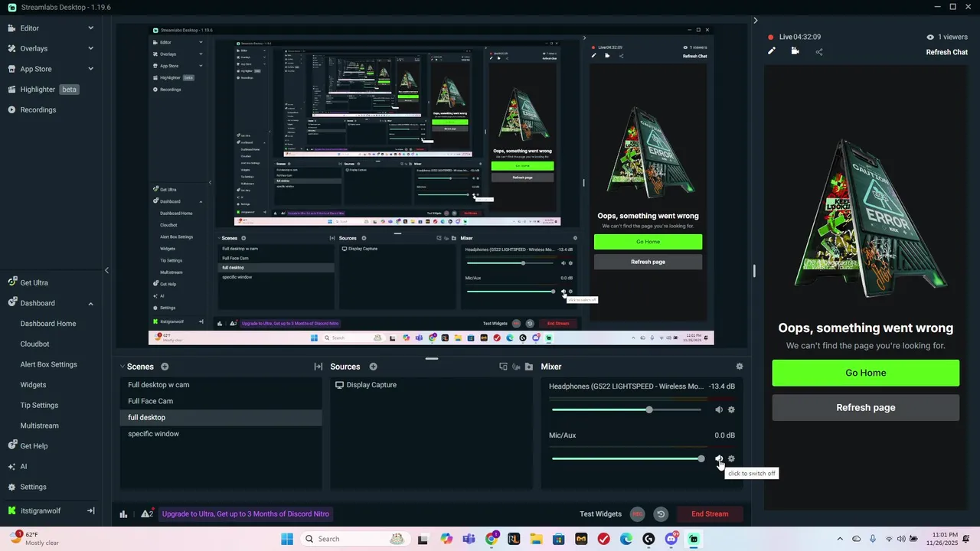Open Highlighter beta in sidebar

44,90
